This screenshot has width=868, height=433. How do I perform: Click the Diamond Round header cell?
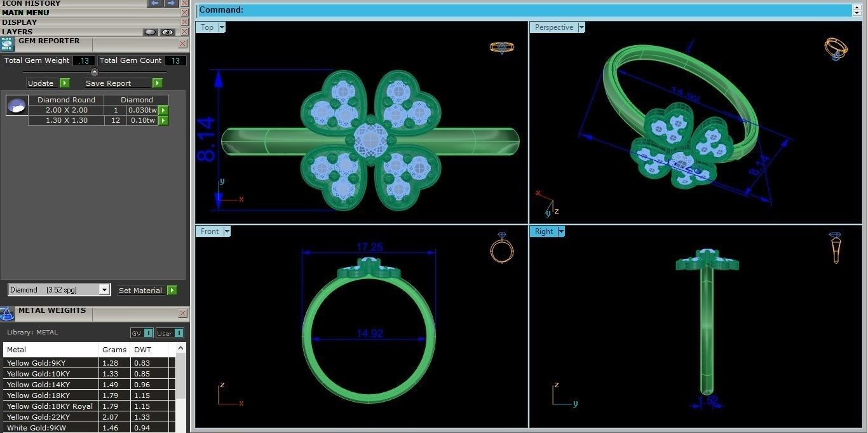pos(66,100)
